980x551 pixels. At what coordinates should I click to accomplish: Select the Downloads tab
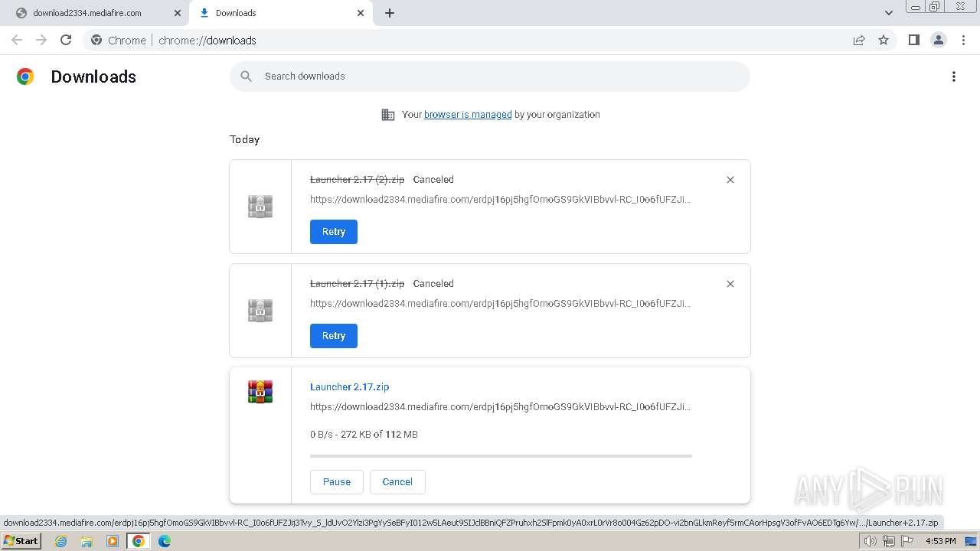tap(236, 13)
